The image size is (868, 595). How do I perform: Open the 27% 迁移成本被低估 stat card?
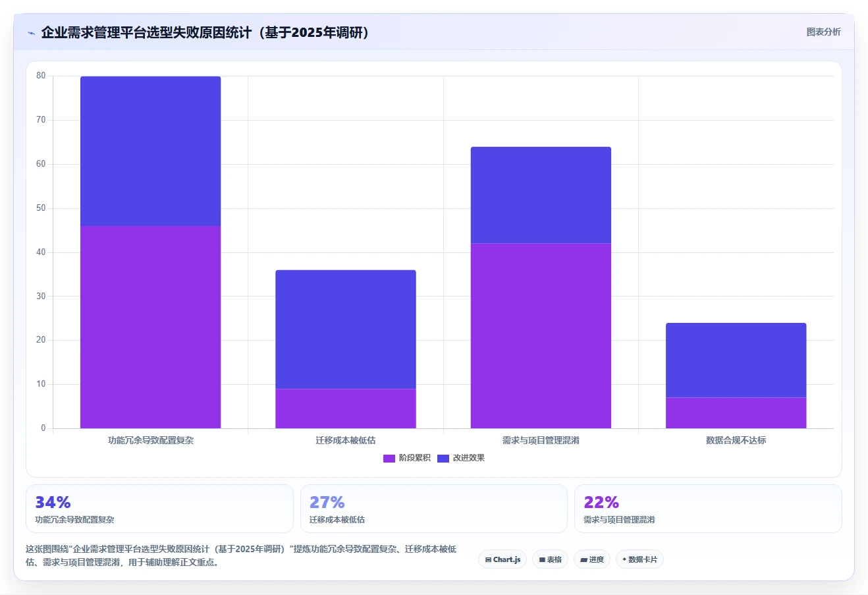pyautogui.click(x=434, y=509)
